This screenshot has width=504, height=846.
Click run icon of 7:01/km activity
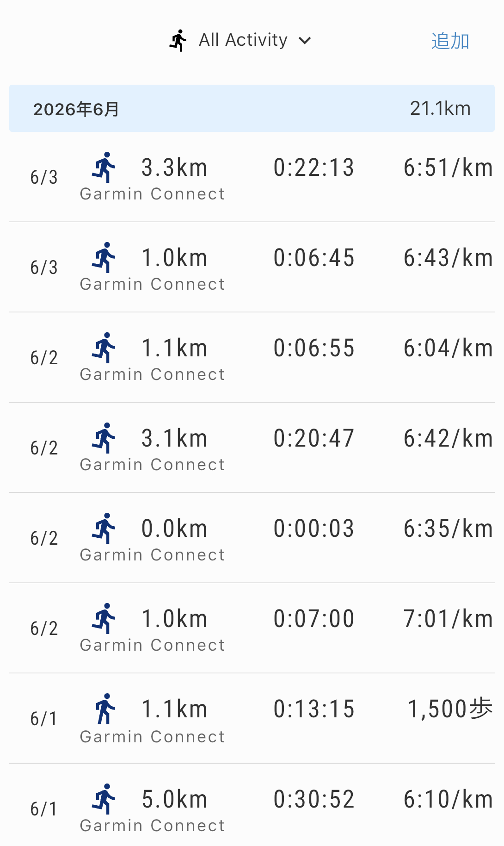click(104, 618)
